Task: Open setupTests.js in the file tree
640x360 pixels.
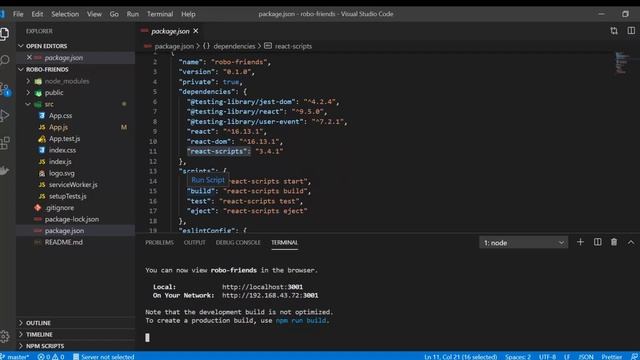Action: (67, 196)
